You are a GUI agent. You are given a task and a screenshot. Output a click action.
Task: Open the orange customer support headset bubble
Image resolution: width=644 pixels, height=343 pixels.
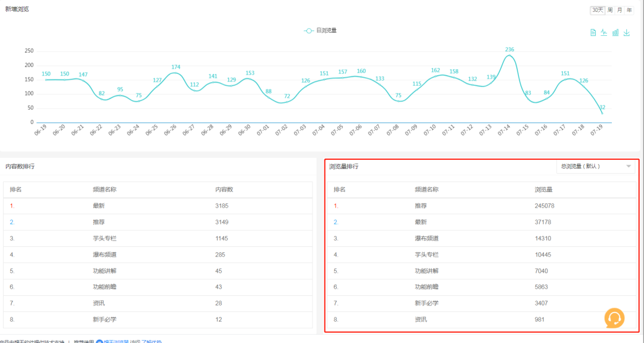coord(614,319)
